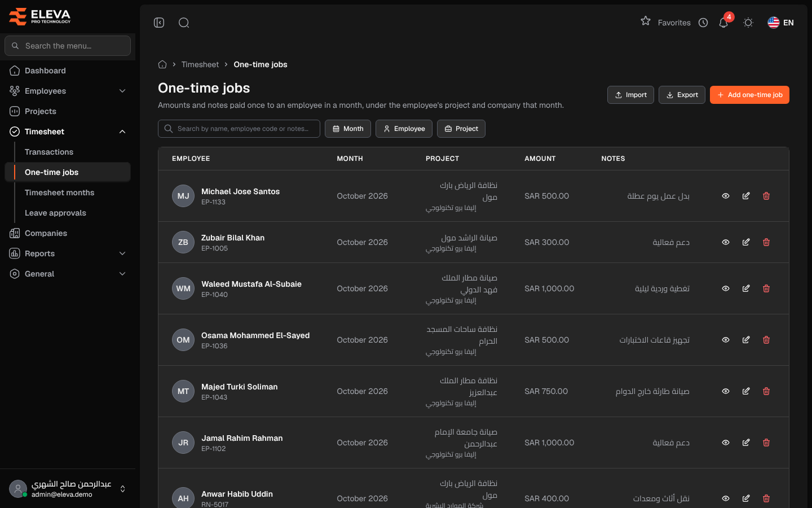Collapse the sidebar panel icon

coord(159,23)
